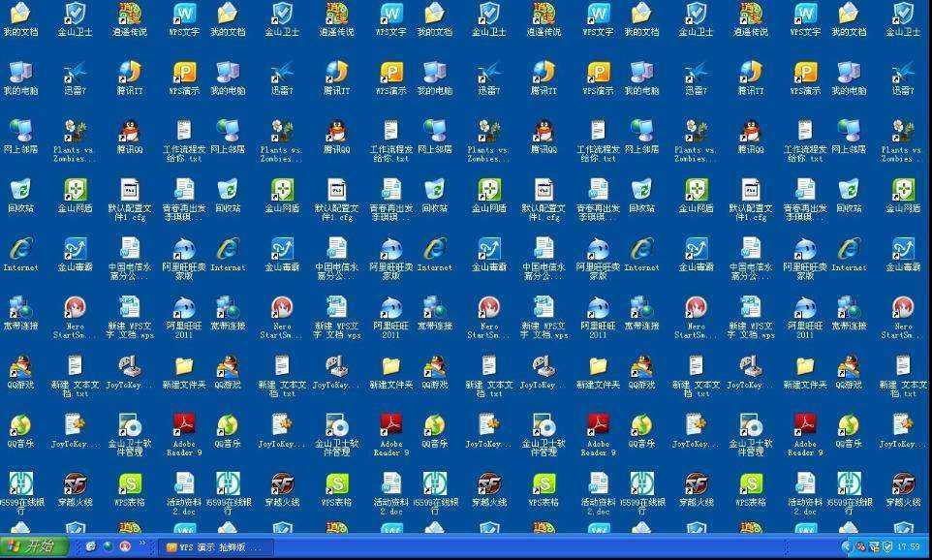Viewport: 932px width, 560px height.
Task: Click the first Quick Launch icon beside Start
Action: (x=91, y=547)
